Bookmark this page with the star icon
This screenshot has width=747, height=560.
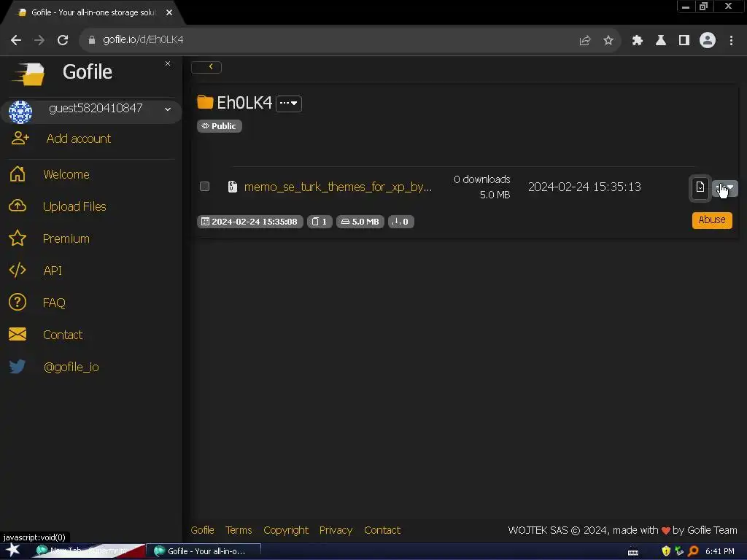tap(608, 41)
